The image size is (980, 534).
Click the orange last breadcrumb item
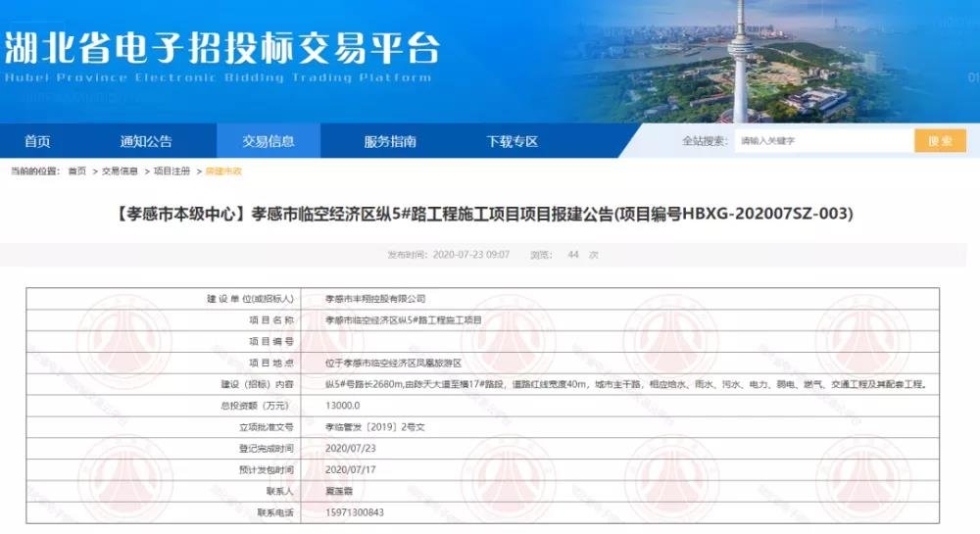coord(223,171)
